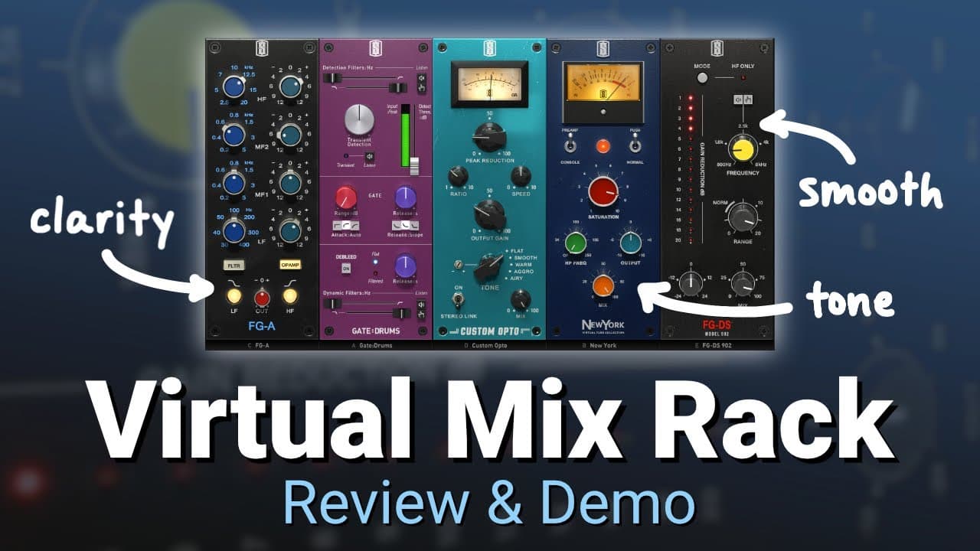Click the Transient Detection knob in Gate:Drums
Screen dimensions: 980x551
(x=360, y=120)
